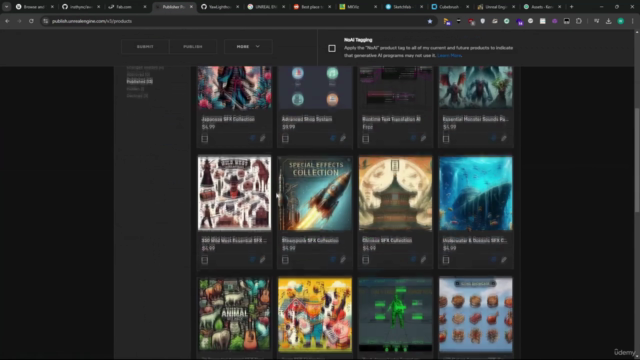640x360 pixels.
Task: Select the Japanese SFX Collection checkbox
Action: point(204,139)
